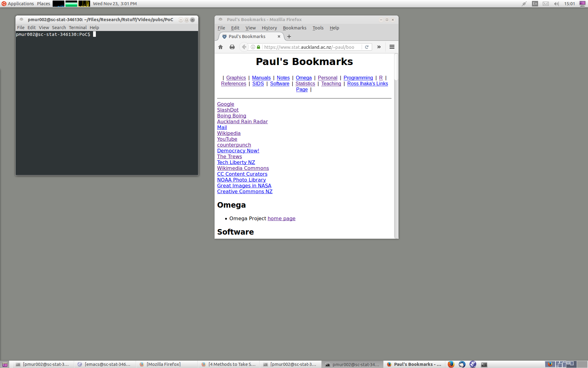Follow the Graphics link
This screenshot has height=368, width=588.
[236, 78]
